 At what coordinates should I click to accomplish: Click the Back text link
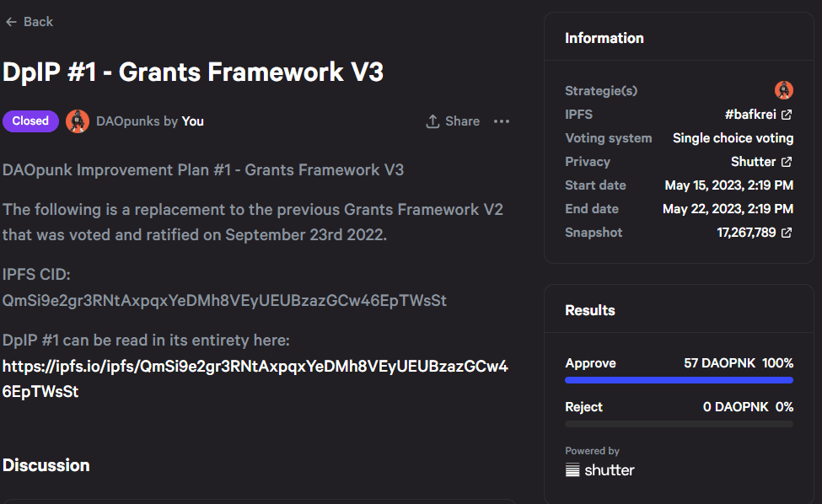38,22
